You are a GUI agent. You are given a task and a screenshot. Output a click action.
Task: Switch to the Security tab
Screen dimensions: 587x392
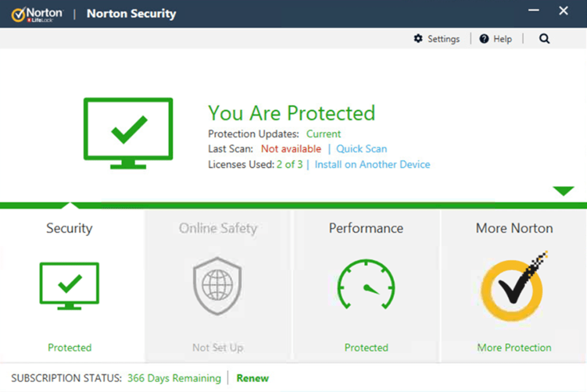[x=69, y=228]
